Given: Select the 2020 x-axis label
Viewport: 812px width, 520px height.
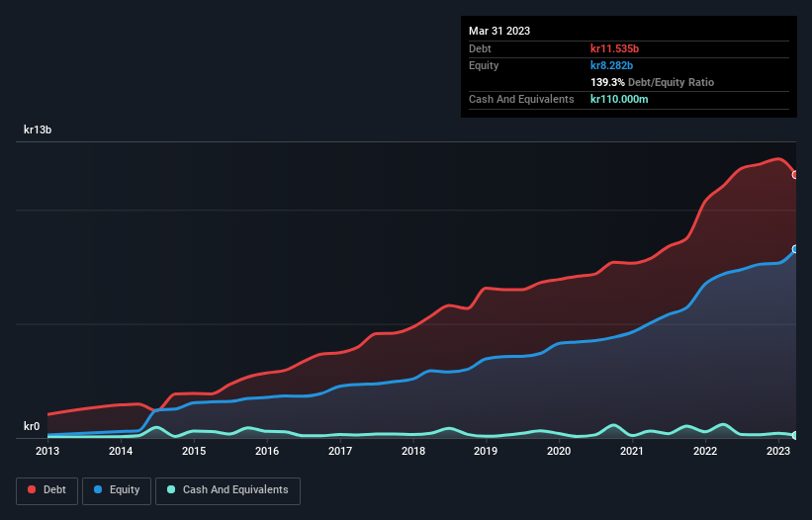Looking at the screenshot, I should [559, 451].
